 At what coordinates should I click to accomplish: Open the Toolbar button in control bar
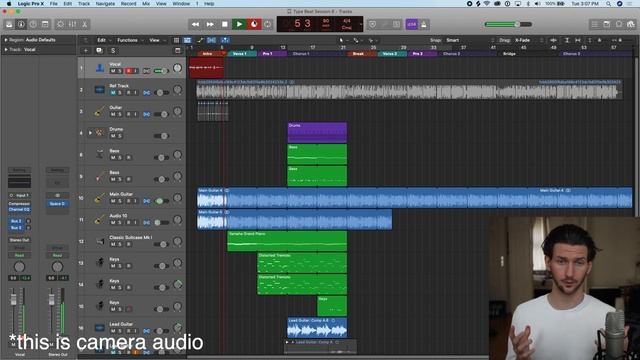click(x=45, y=24)
